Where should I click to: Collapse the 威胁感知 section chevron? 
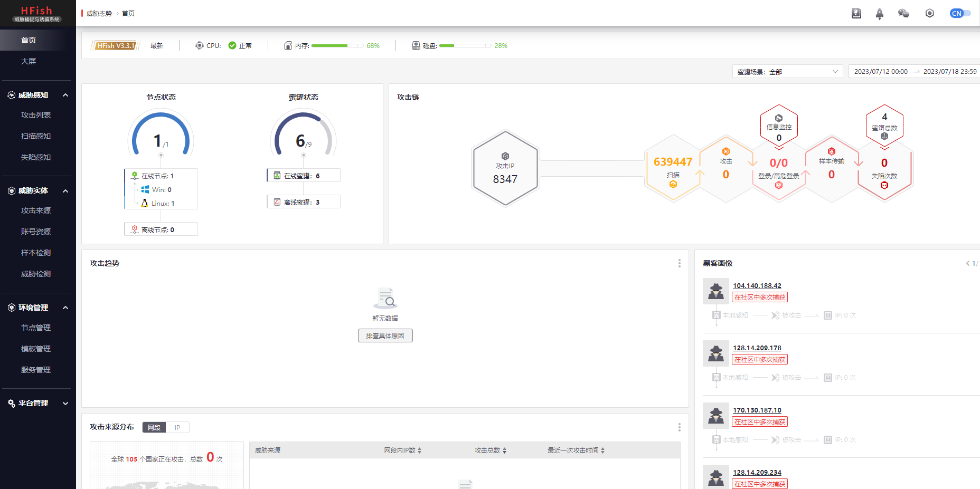click(x=65, y=95)
